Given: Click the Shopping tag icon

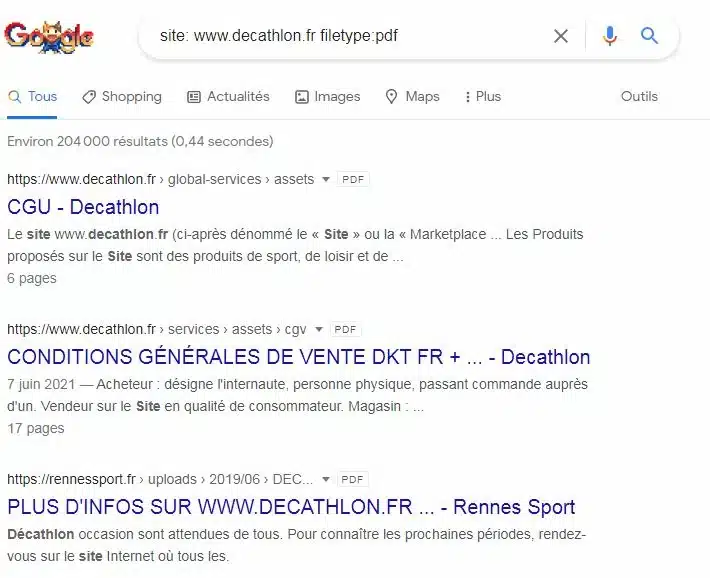Looking at the screenshot, I should click(x=89, y=97).
